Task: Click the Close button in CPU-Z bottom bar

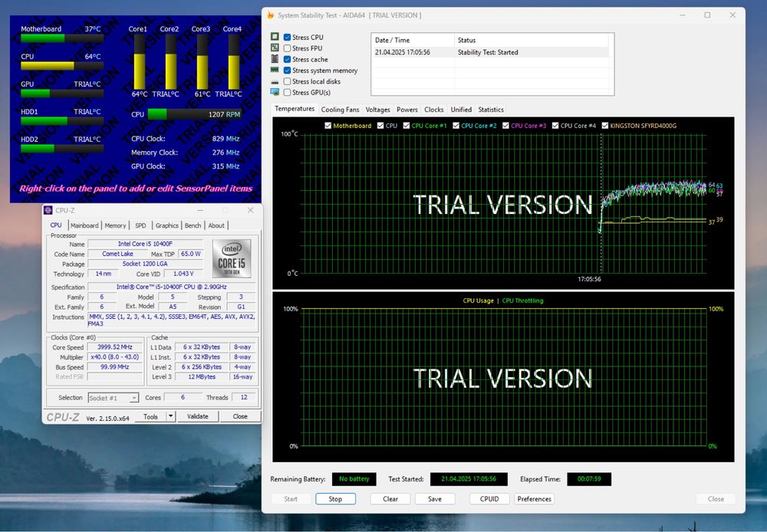Action: pos(240,416)
